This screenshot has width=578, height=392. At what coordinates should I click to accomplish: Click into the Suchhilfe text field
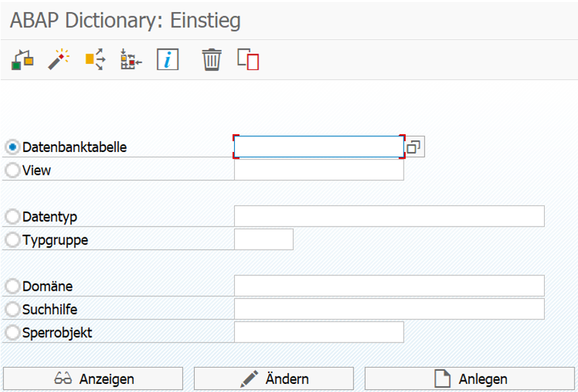[389, 309]
